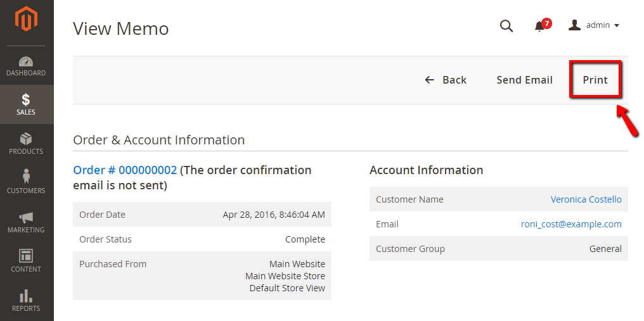Open the Dashboard gauge icon
The image size is (644, 321).
(26, 62)
